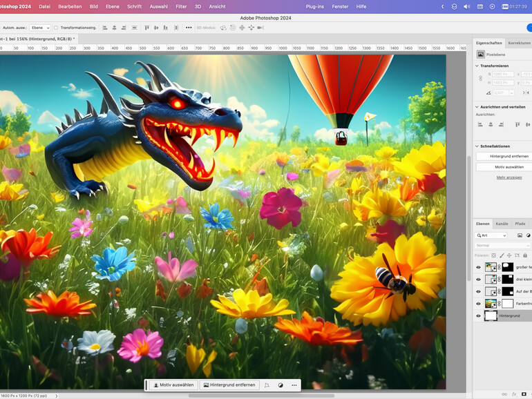Click the Mehr anzeigen link
The height and width of the screenshot is (399, 532).
[509, 177]
